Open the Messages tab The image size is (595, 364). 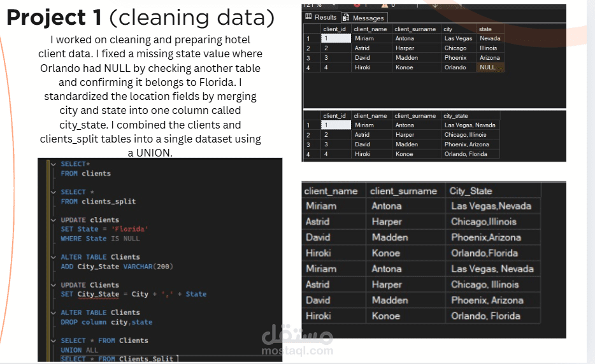[x=364, y=17]
